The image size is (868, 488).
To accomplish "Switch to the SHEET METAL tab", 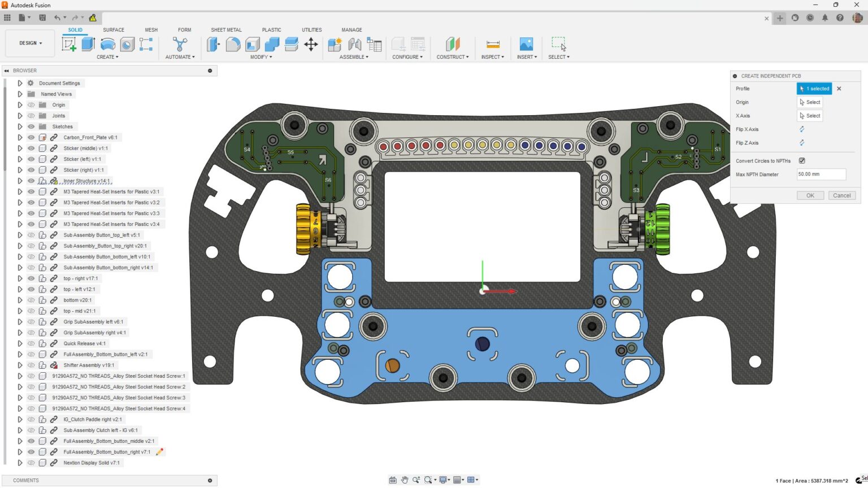I will 226,29.
